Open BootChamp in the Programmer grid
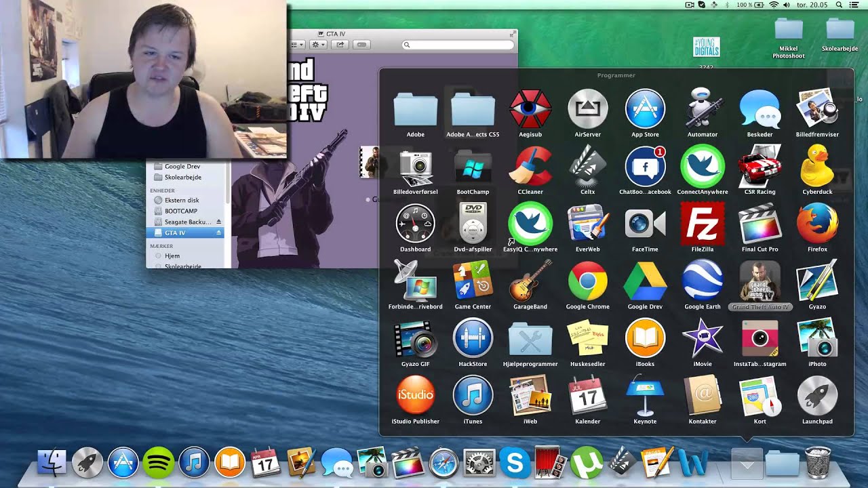The width and height of the screenshot is (868, 488). (473, 166)
